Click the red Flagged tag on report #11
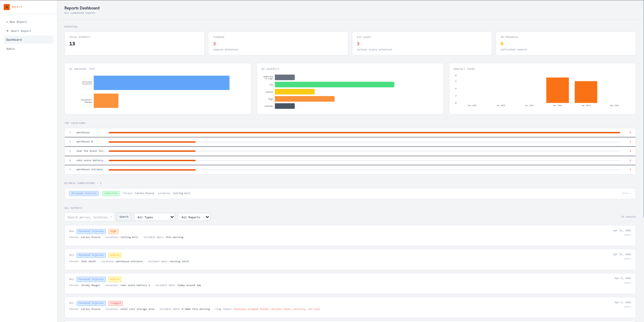This screenshot has height=322, width=644. 116,303
